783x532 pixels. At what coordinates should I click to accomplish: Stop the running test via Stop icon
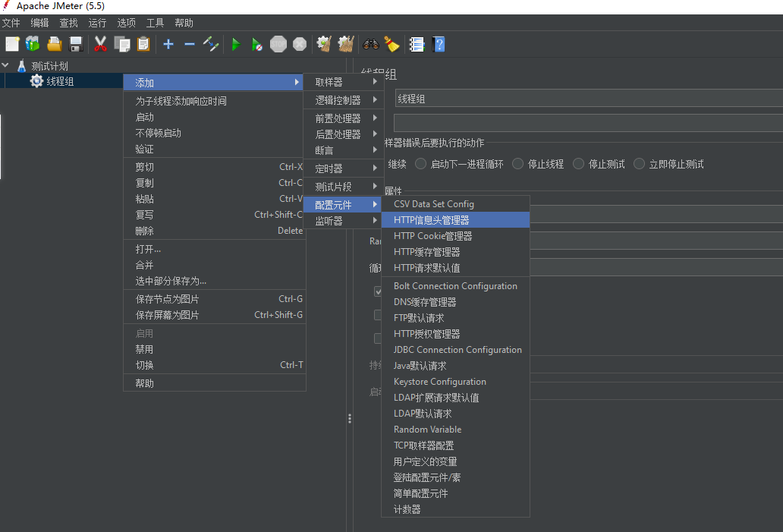pos(278,44)
